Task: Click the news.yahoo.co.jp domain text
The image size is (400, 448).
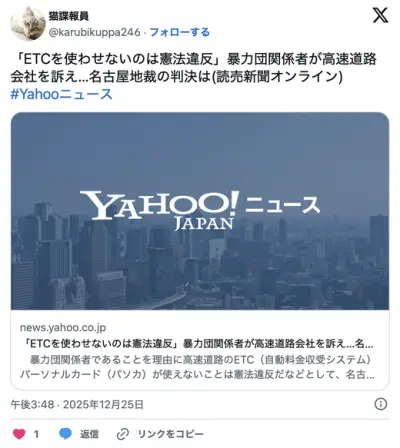Action: coord(63,328)
